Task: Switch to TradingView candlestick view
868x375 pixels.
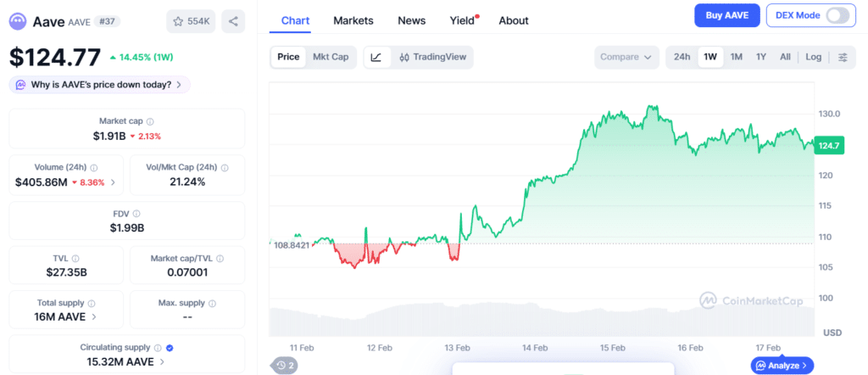Action: (x=433, y=57)
